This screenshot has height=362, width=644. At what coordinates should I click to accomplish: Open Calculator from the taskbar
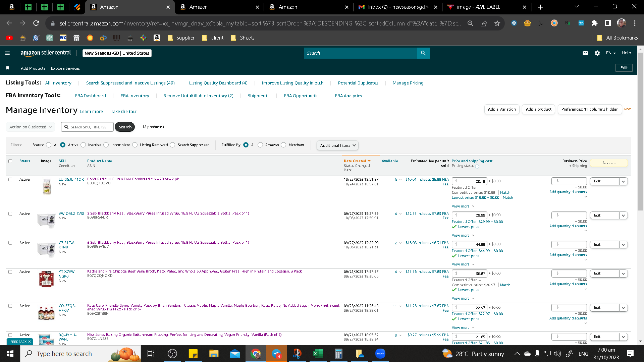coord(338,354)
